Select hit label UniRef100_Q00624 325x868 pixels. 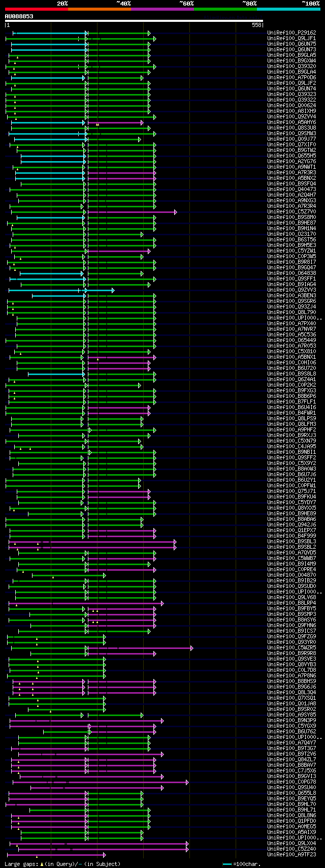pos(291,106)
